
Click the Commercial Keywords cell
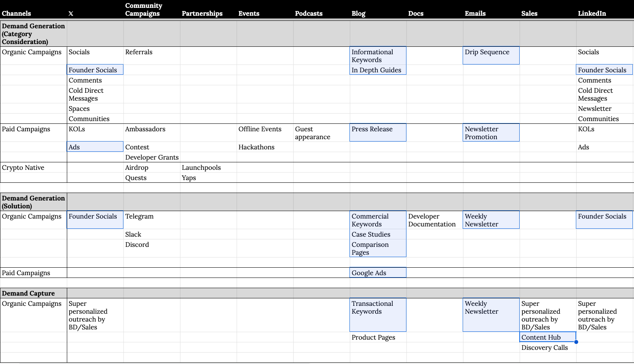[x=378, y=220]
